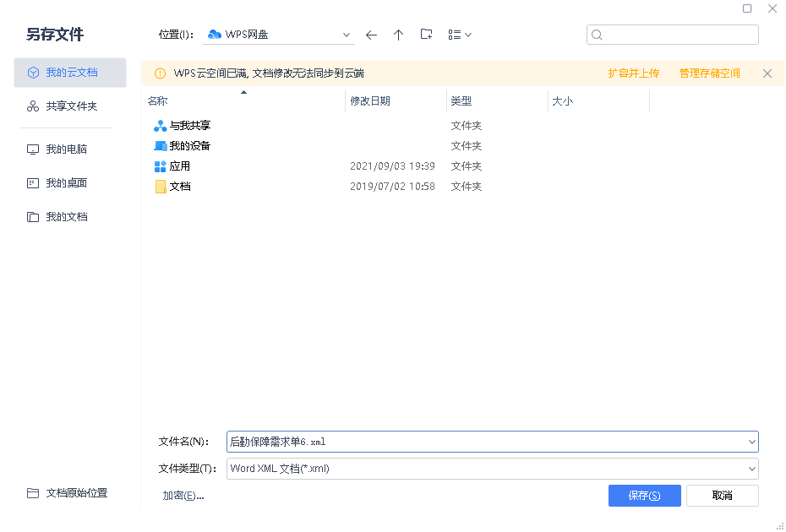The height and width of the screenshot is (532, 786).
Task: Sort by 大小 column
Action: (x=598, y=101)
